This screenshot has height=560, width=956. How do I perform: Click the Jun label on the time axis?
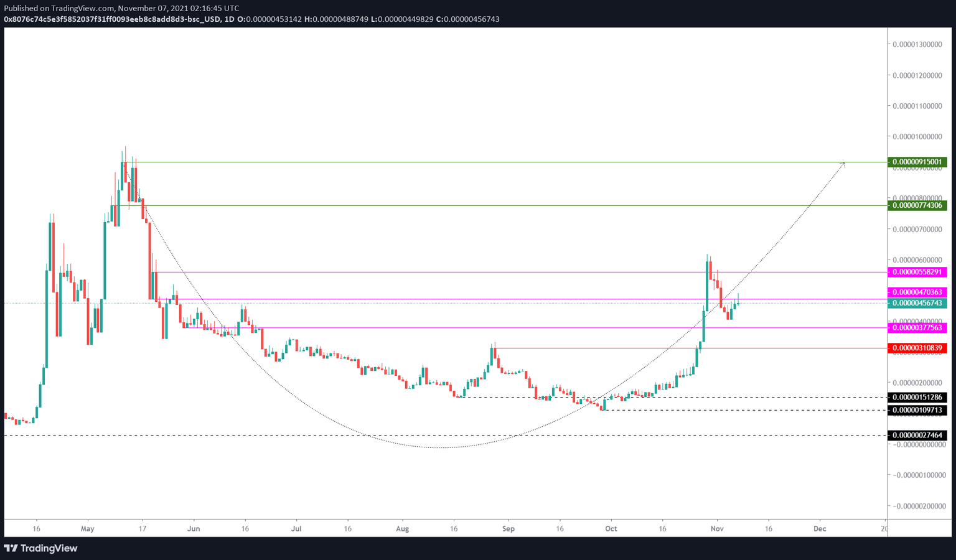point(194,529)
